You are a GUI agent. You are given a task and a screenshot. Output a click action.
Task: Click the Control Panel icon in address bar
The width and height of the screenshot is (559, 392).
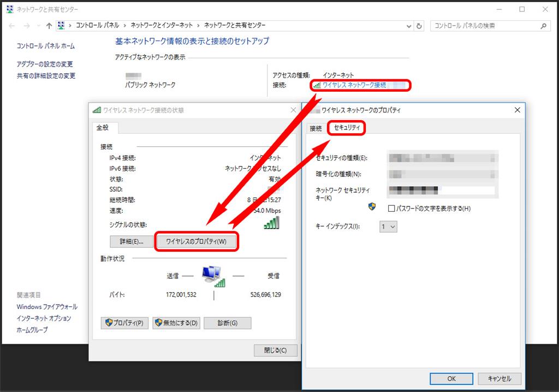[61, 25]
